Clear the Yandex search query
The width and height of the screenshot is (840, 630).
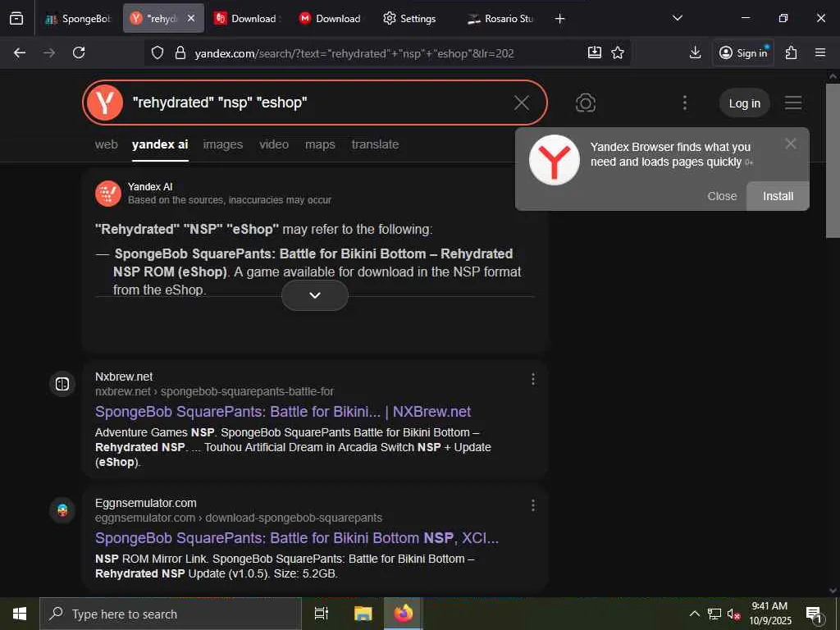522,103
